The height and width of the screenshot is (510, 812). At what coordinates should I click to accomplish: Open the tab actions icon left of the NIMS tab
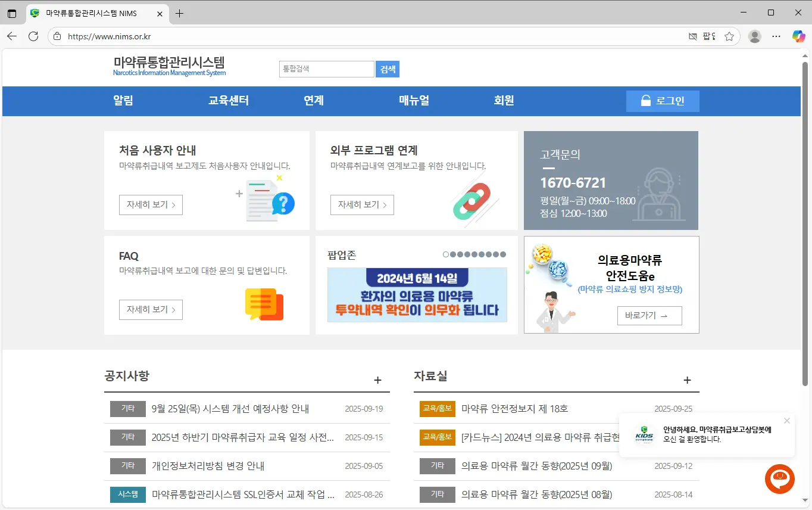click(12, 13)
